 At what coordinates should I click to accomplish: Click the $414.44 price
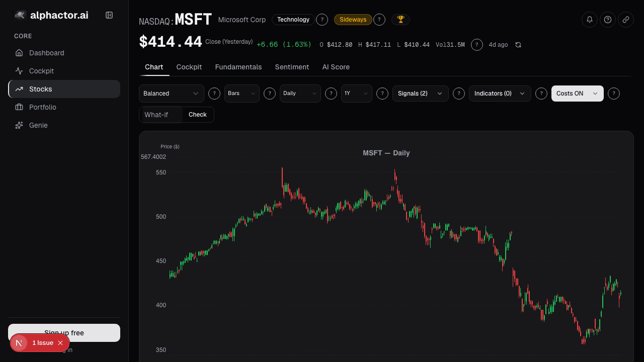point(171,42)
